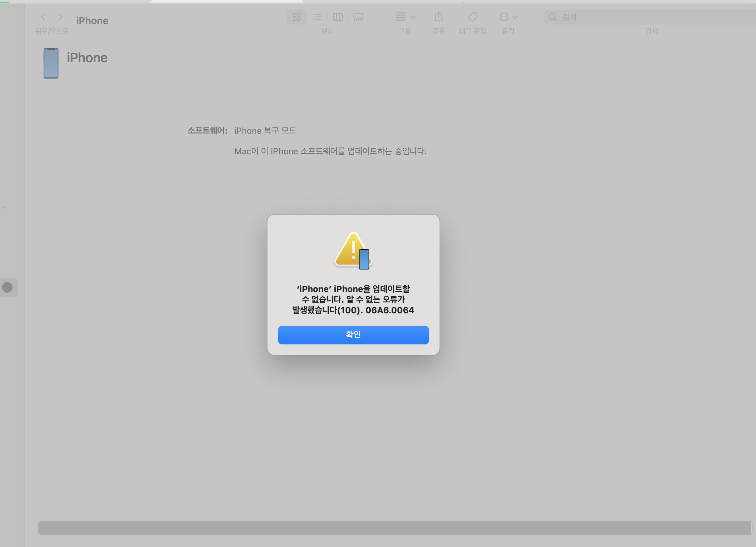Screen dimensions: 756x547
Task: Click the gray circle button on sidebar
Action: (x=7, y=287)
